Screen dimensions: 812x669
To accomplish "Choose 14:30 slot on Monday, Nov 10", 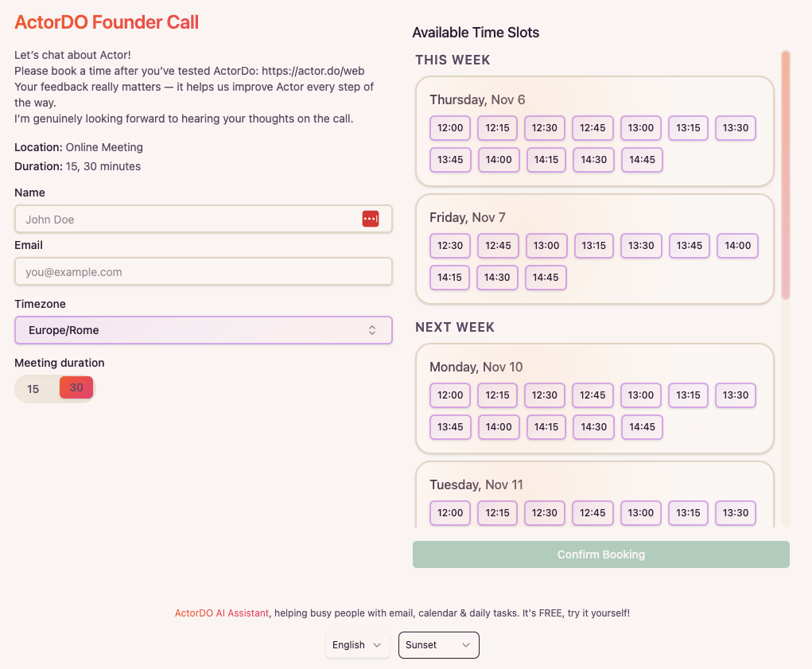I will point(593,427).
